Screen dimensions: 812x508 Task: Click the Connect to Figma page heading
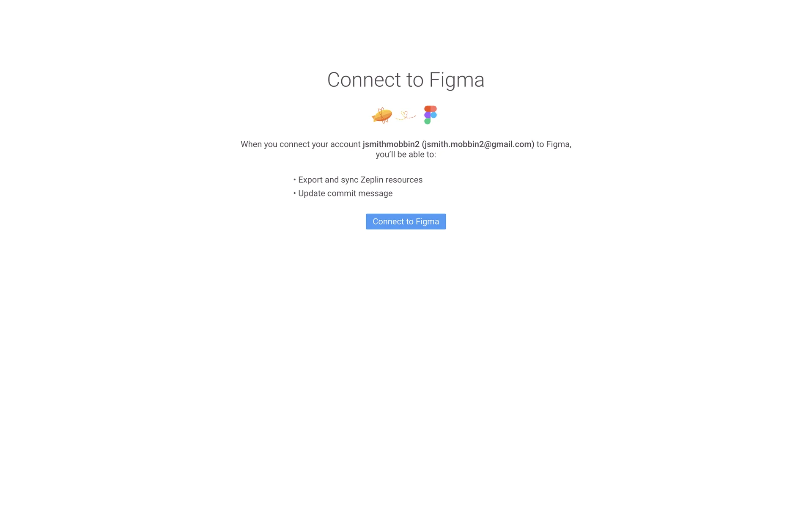pyautogui.click(x=406, y=80)
